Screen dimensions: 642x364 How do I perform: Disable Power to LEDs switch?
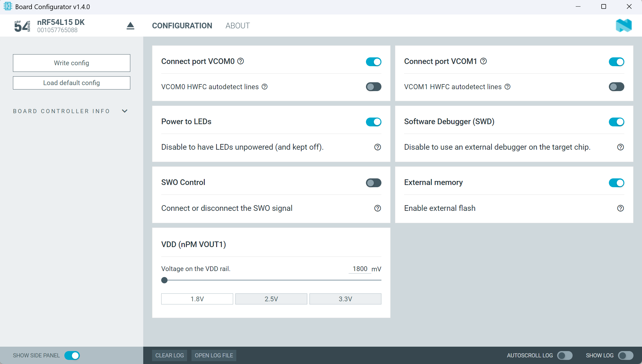point(374,122)
